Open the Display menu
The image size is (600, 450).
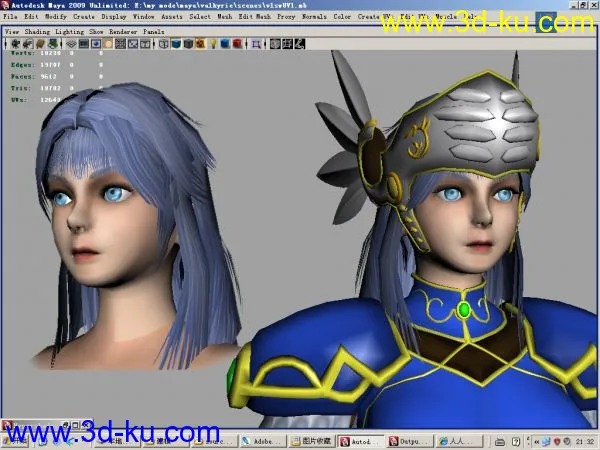click(114, 17)
